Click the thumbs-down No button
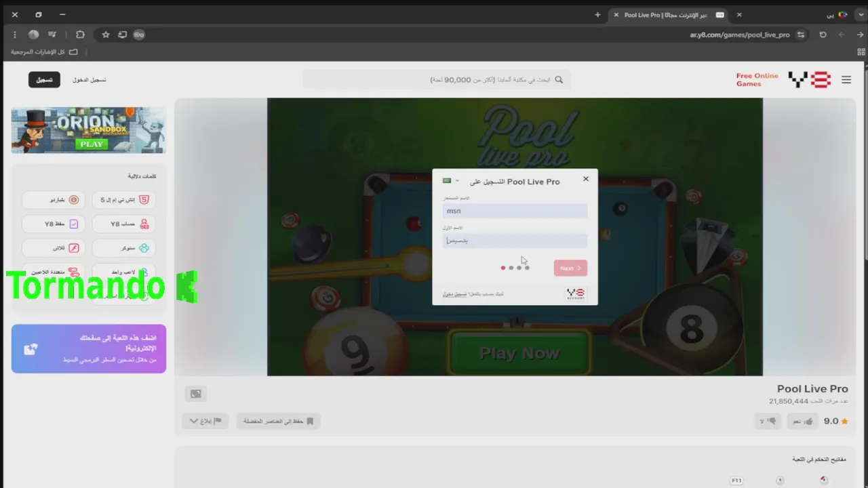 (x=768, y=421)
